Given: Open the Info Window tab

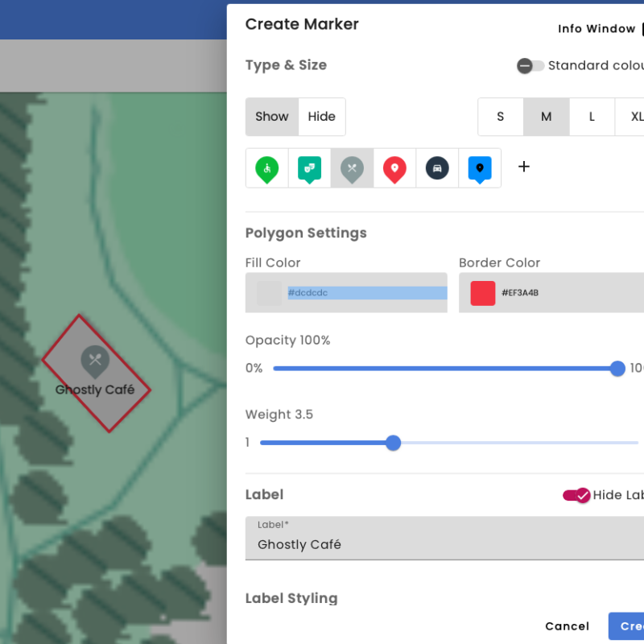Looking at the screenshot, I should [597, 29].
